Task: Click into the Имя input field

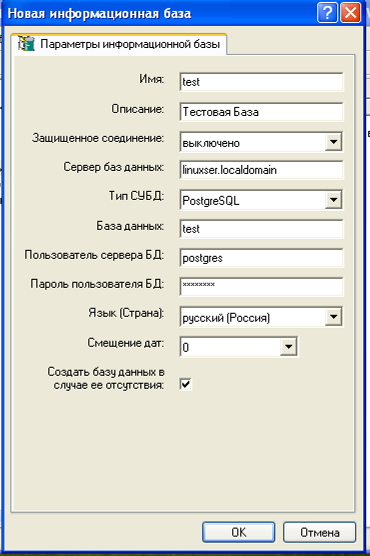Action: (x=261, y=82)
